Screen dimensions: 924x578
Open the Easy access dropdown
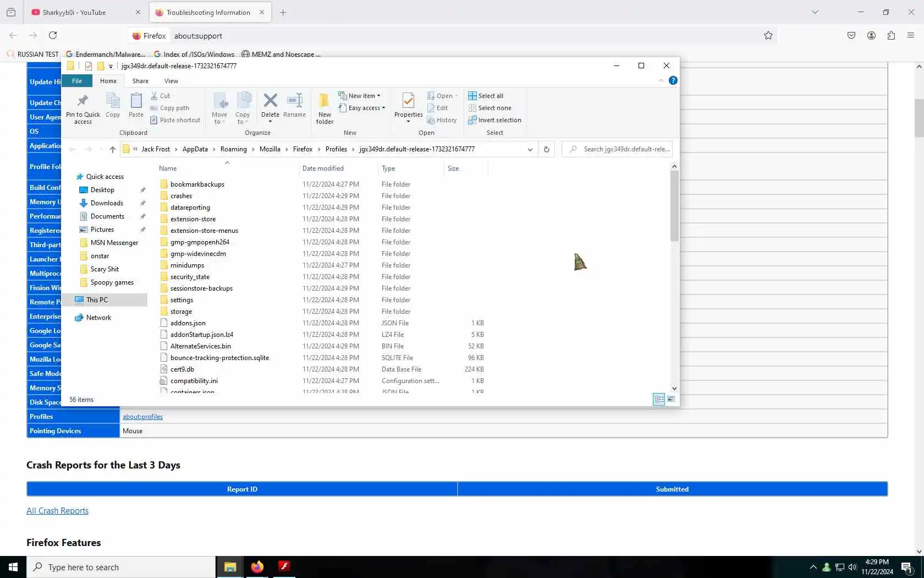362,108
